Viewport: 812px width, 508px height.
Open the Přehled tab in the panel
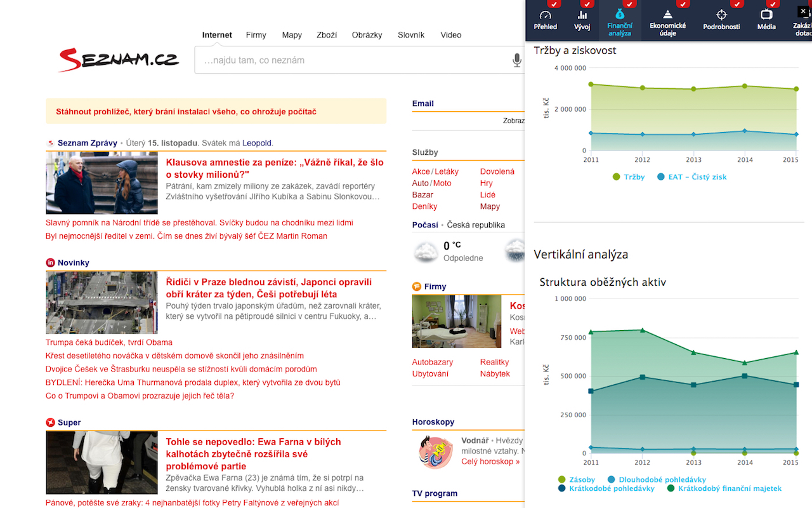[x=546, y=21]
